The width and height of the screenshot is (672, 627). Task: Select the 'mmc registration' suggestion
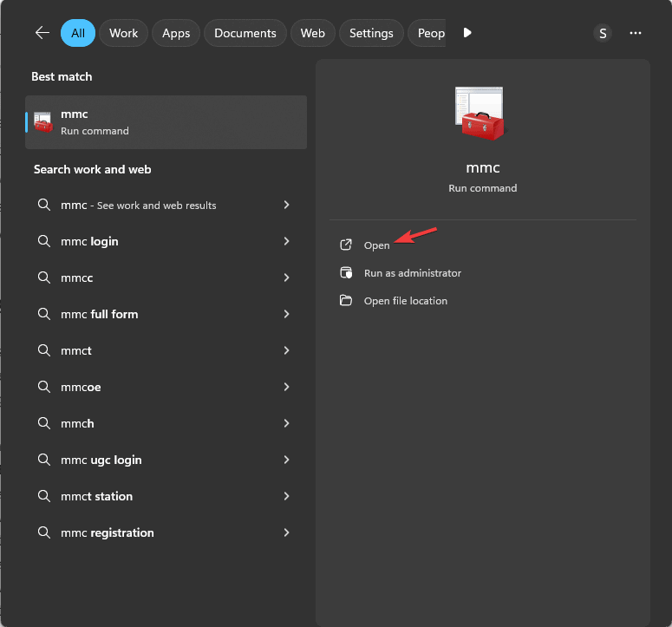[x=166, y=532]
